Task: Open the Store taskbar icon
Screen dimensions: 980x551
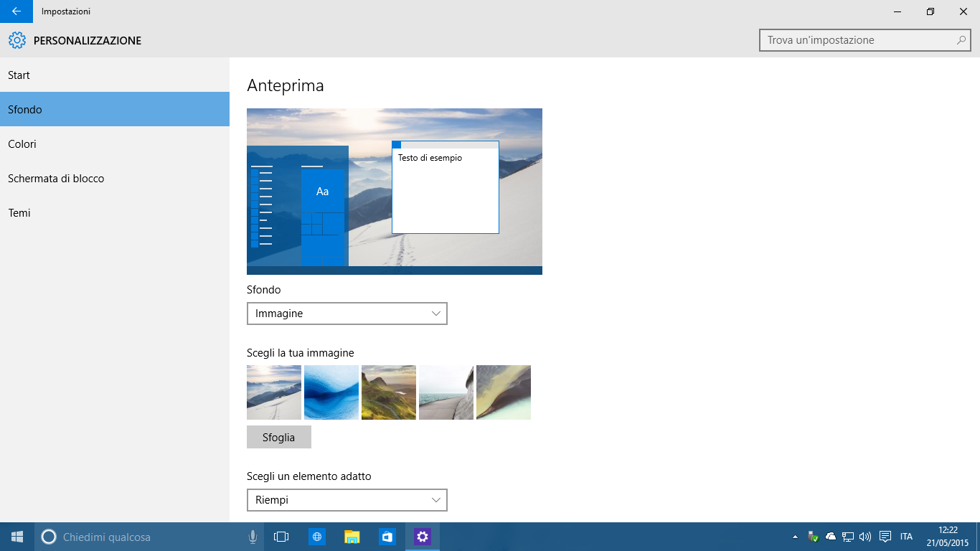Action: 387,537
